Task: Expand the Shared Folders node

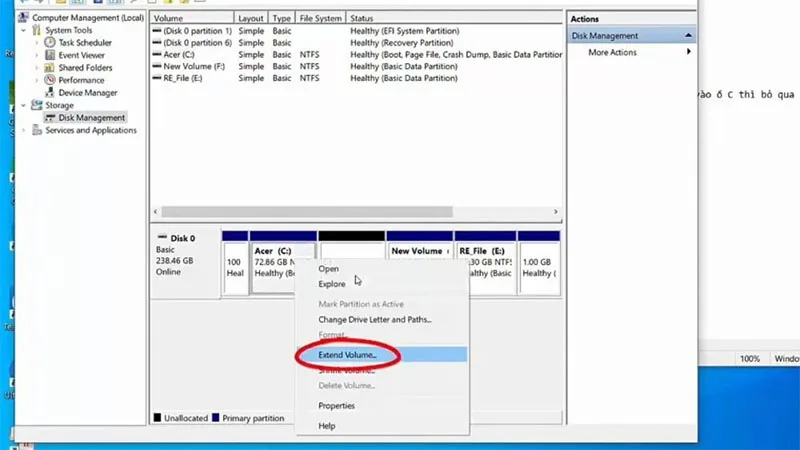Action: [x=37, y=68]
